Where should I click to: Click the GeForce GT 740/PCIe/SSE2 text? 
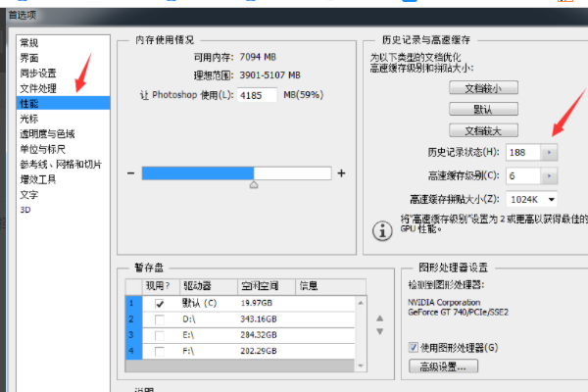point(458,312)
